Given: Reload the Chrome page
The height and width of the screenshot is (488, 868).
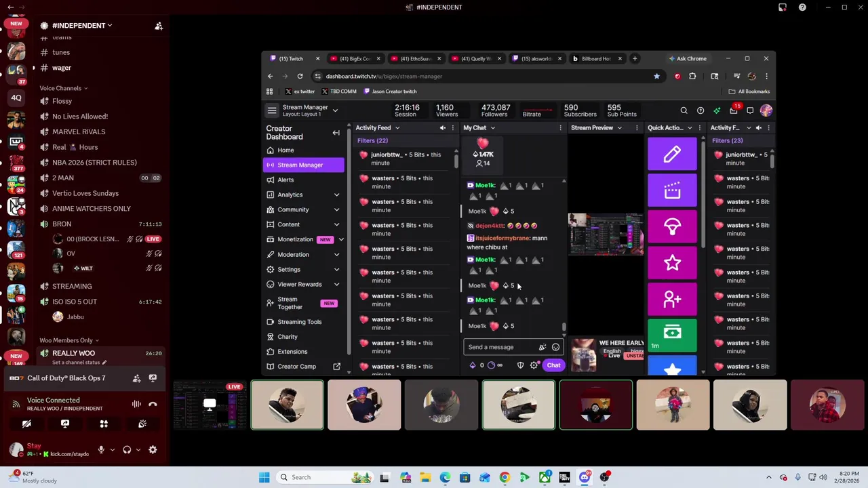Looking at the screenshot, I should click(300, 76).
